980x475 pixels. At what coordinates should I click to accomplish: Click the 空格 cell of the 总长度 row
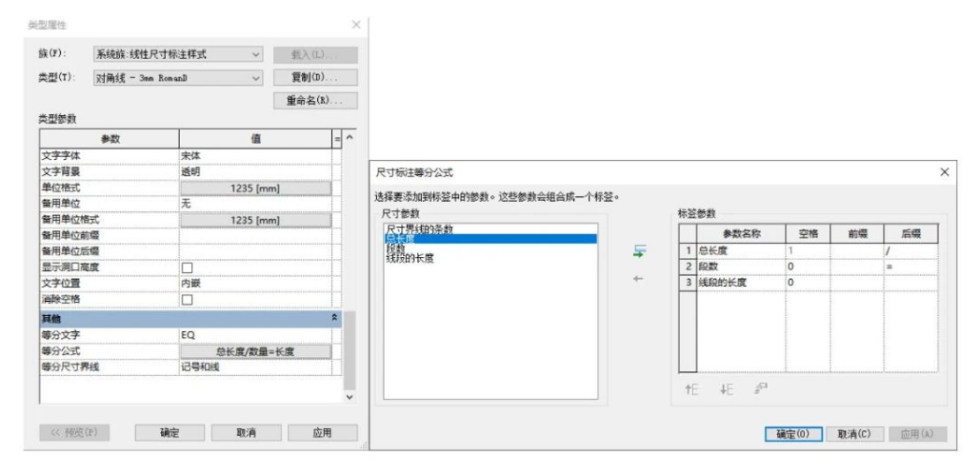[808, 250]
